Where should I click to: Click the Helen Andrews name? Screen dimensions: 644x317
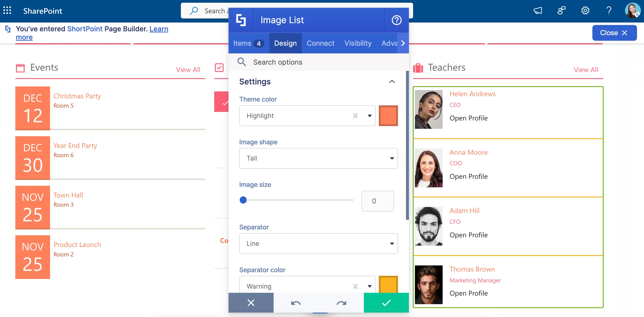coord(472,94)
